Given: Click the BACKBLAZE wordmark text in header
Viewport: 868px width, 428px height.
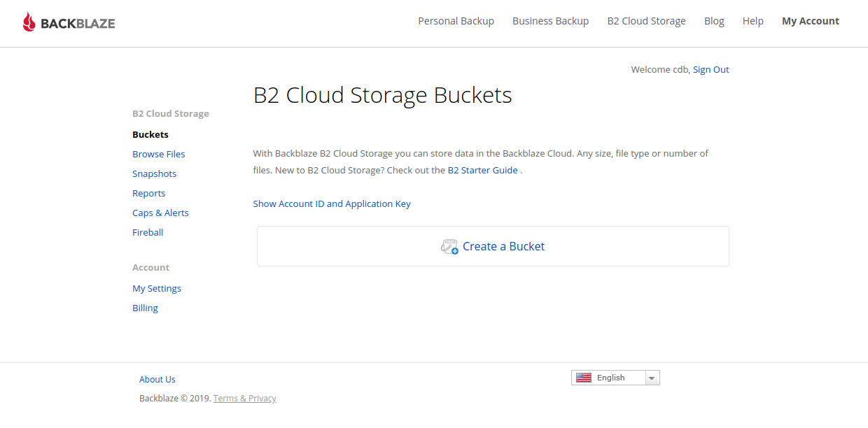Looking at the screenshot, I should pos(78,23).
